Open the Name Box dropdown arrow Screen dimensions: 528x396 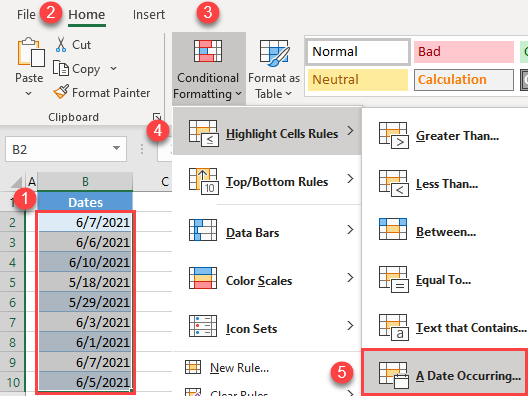point(117,148)
